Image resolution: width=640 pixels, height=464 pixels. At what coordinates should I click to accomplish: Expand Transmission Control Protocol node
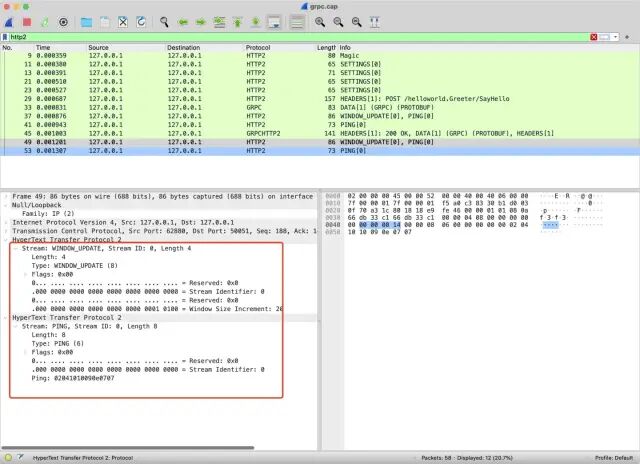(6, 231)
